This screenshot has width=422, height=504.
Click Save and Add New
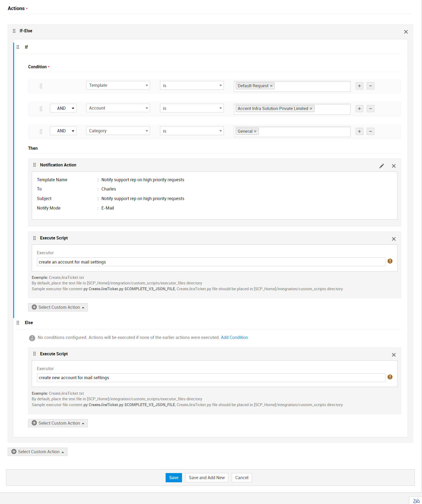coord(207,478)
